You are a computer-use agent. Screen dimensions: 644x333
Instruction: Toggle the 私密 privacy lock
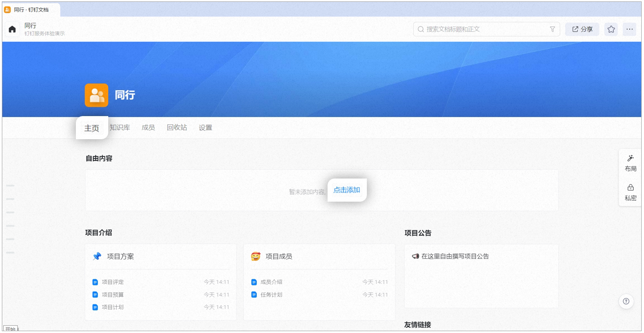pyautogui.click(x=631, y=192)
